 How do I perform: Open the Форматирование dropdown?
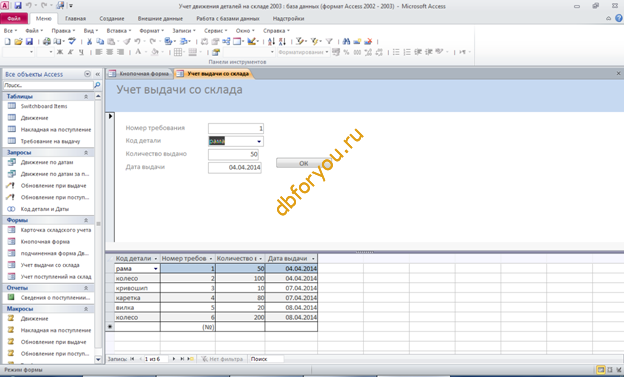point(327,52)
